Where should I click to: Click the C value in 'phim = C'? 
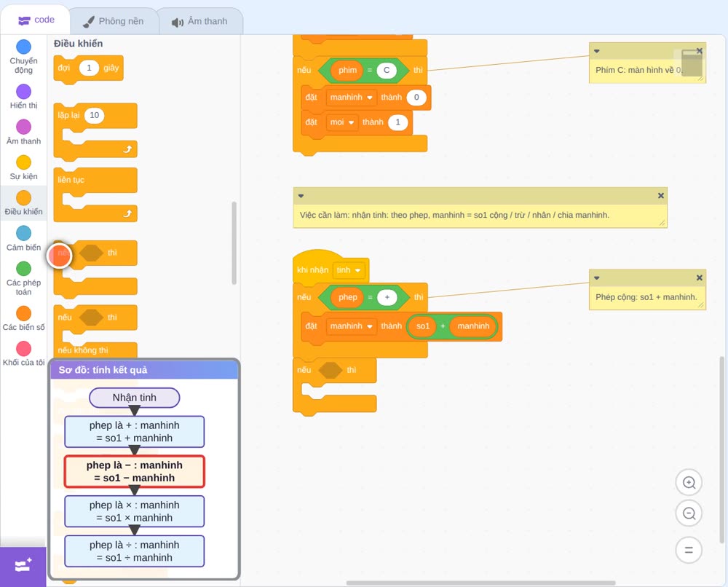tap(387, 71)
